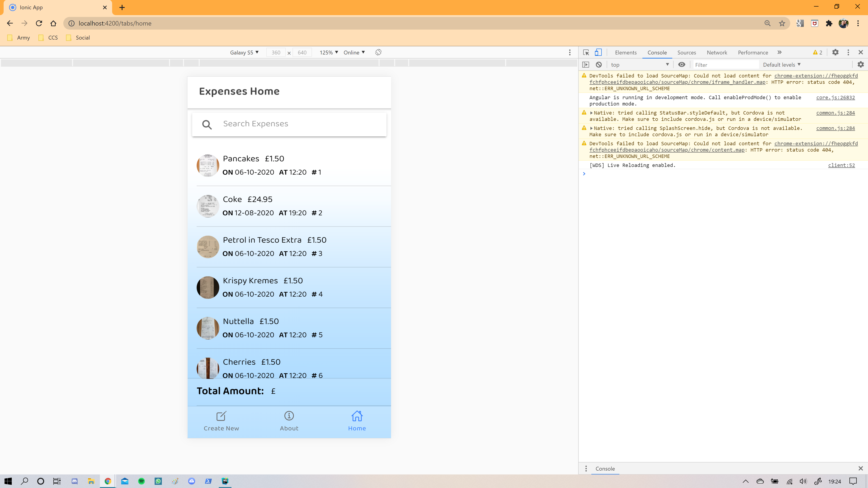The width and height of the screenshot is (868, 488).
Task: Open the 125% zoom dropdown
Action: pos(328,52)
